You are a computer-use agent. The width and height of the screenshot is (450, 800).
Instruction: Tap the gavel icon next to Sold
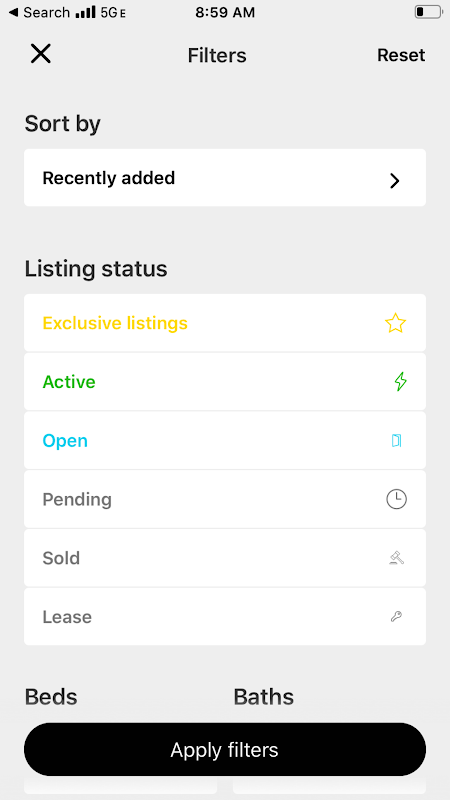396,558
